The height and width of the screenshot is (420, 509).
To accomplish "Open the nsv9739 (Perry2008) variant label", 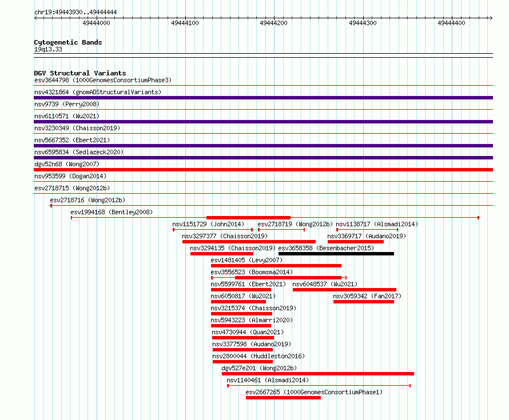I will click(67, 104).
